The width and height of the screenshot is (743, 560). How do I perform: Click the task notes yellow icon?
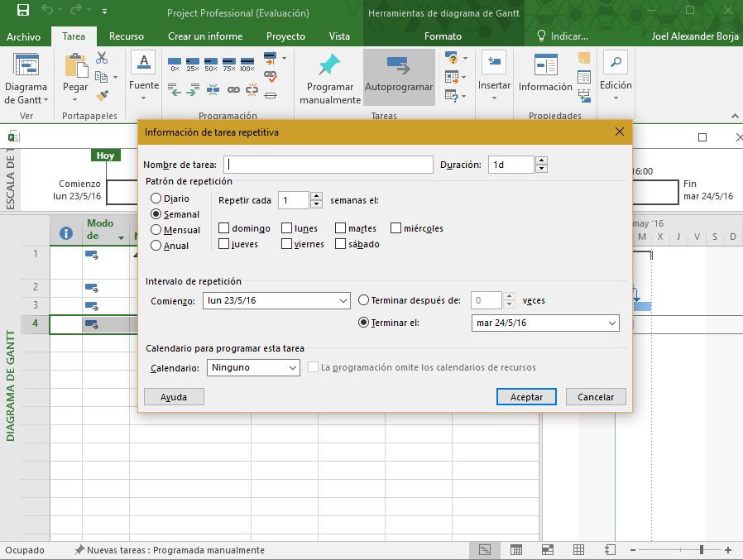(585, 59)
